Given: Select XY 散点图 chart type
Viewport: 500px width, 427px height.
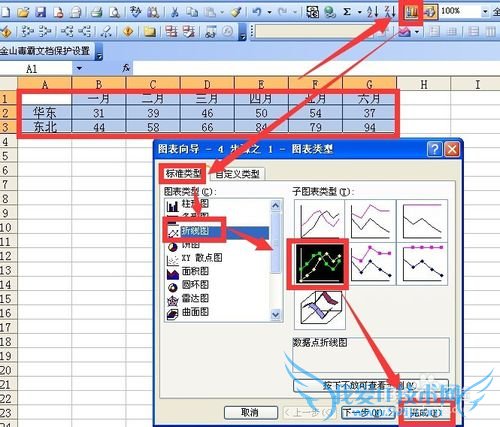Looking at the screenshot, I should coord(201,258).
